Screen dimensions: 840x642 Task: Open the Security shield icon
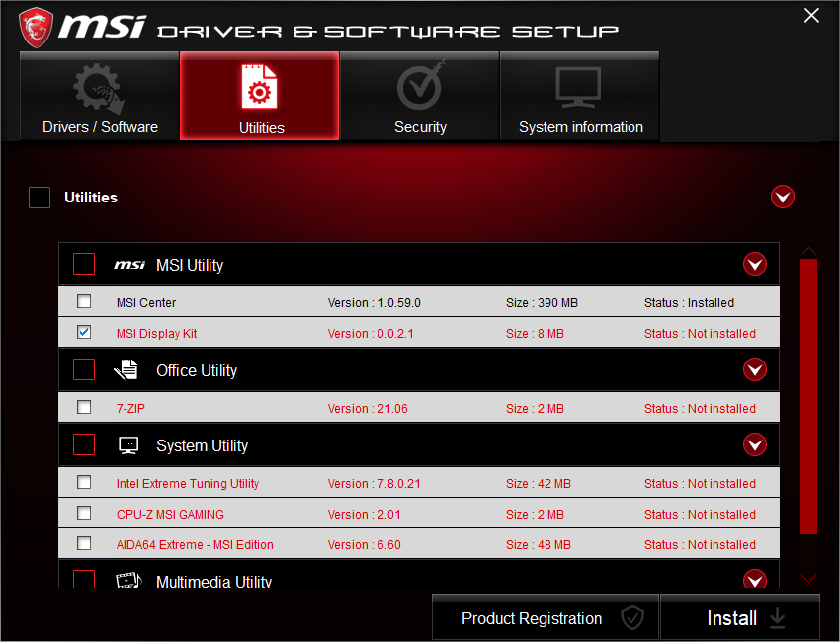420,87
